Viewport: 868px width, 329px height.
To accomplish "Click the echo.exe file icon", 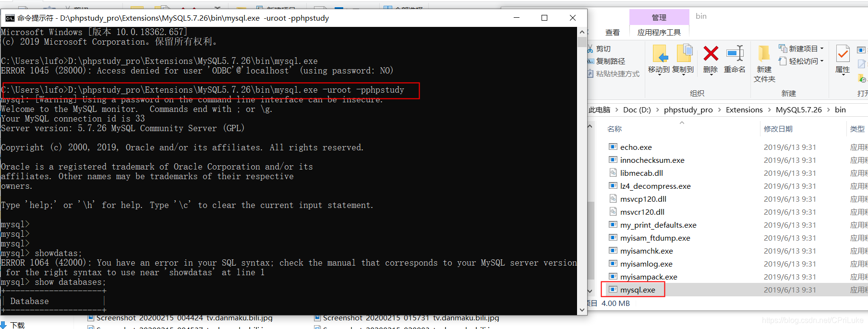I will pos(613,146).
